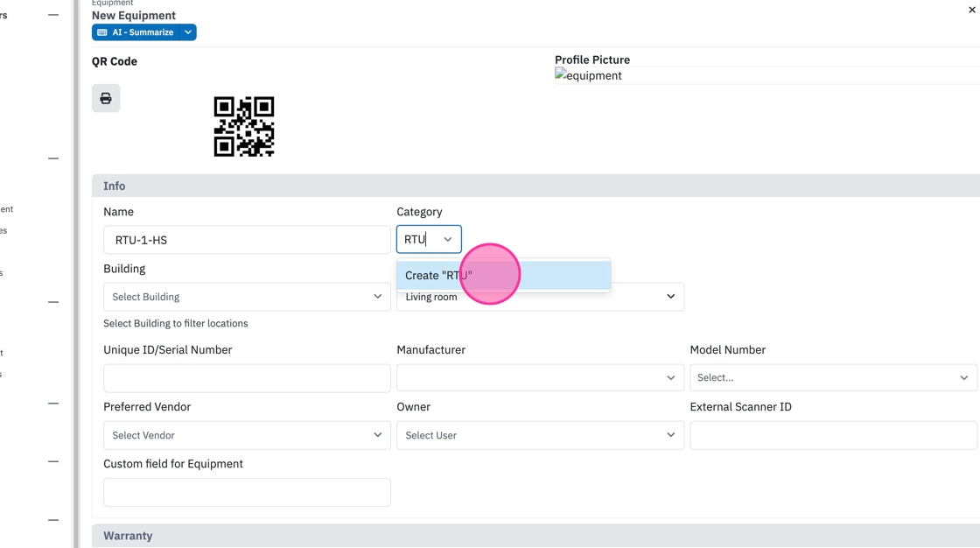Click the Category combo box with RTU
Screen dimensions: 980x548
tap(429, 239)
